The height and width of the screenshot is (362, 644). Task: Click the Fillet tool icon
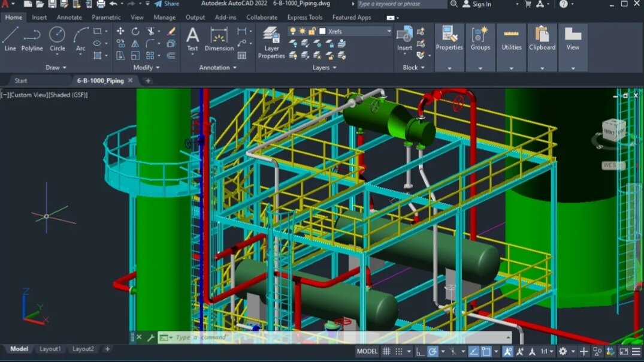[150, 43]
